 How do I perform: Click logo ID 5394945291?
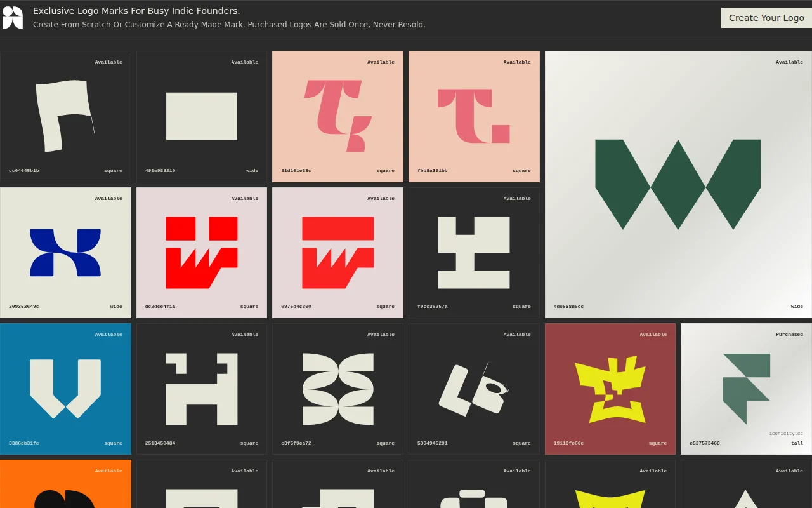pos(433,443)
